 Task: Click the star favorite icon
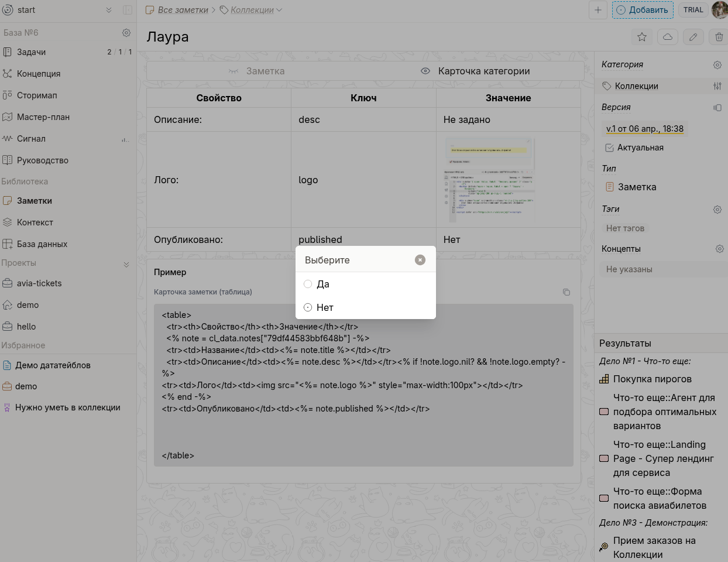coord(642,37)
